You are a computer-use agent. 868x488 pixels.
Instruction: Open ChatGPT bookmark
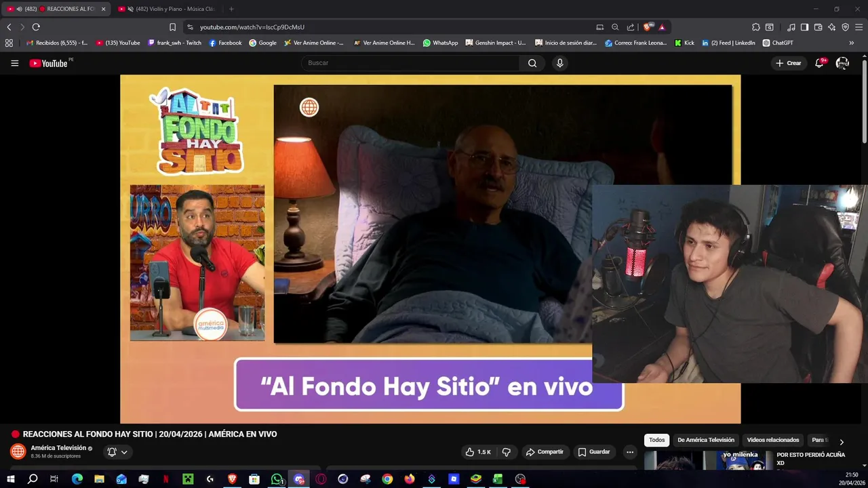click(x=778, y=43)
